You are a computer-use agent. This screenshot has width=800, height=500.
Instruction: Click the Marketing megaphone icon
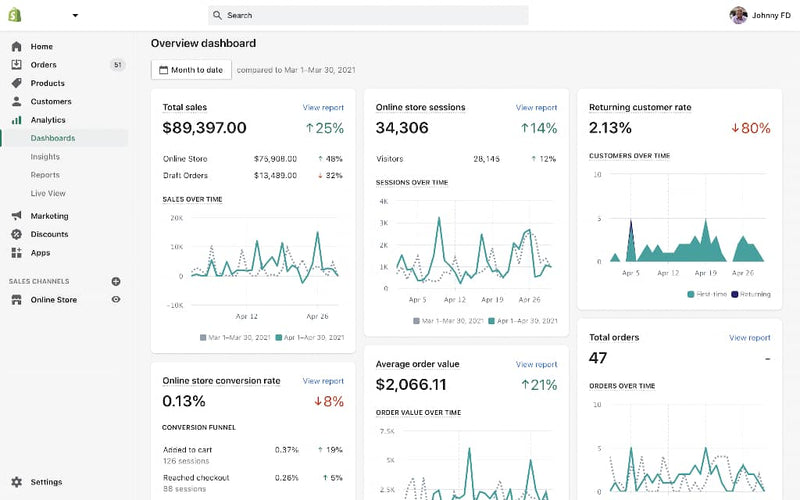click(x=17, y=216)
